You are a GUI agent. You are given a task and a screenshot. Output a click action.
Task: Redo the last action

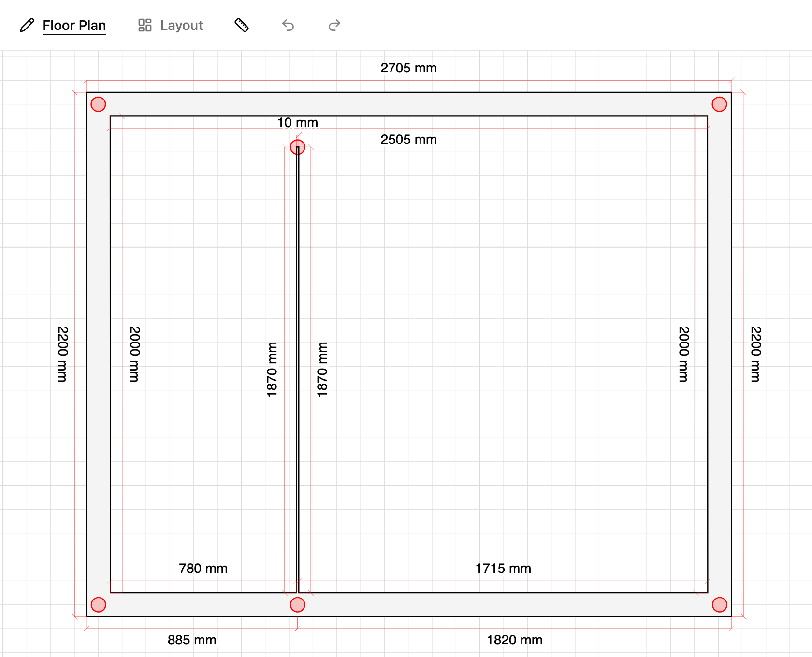coord(334,25)
